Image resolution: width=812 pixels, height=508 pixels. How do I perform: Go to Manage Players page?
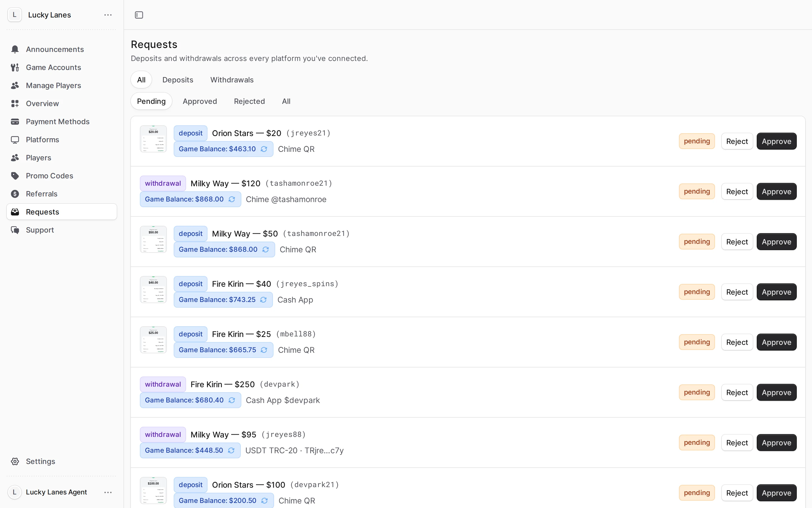click(x=62, y=85)
